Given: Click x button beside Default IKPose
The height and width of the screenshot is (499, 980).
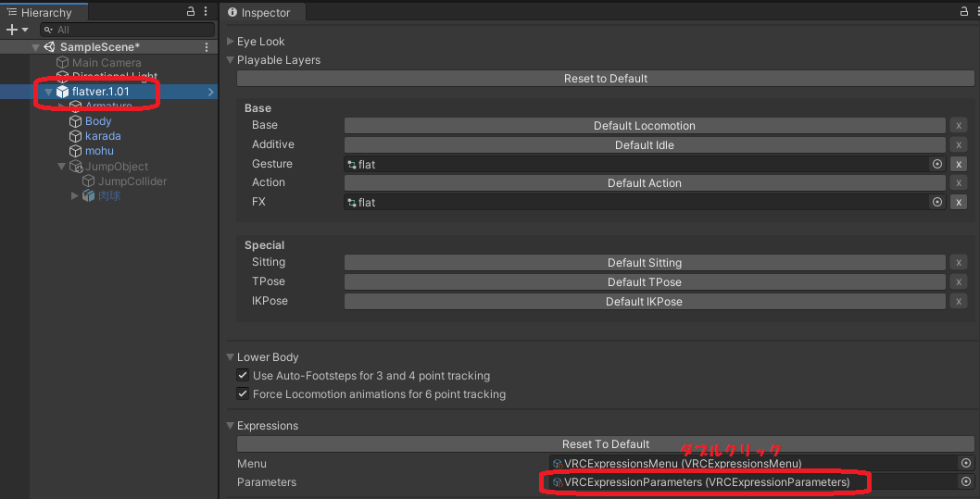Looking at the screenshot, I should click(x=958, y=302).
